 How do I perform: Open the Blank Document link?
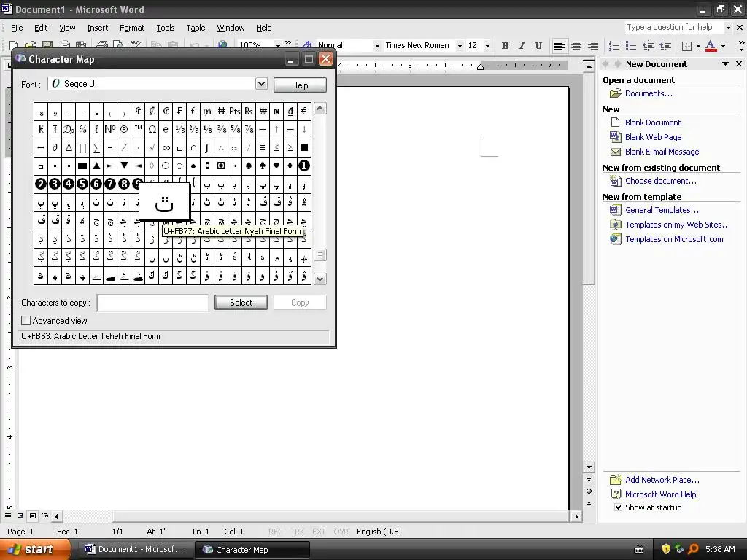pyautogui.click(x=653, y=122)
